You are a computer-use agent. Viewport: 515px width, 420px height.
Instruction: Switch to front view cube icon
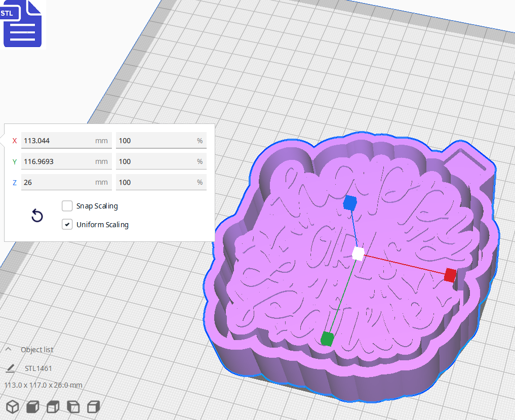(33, 407)
